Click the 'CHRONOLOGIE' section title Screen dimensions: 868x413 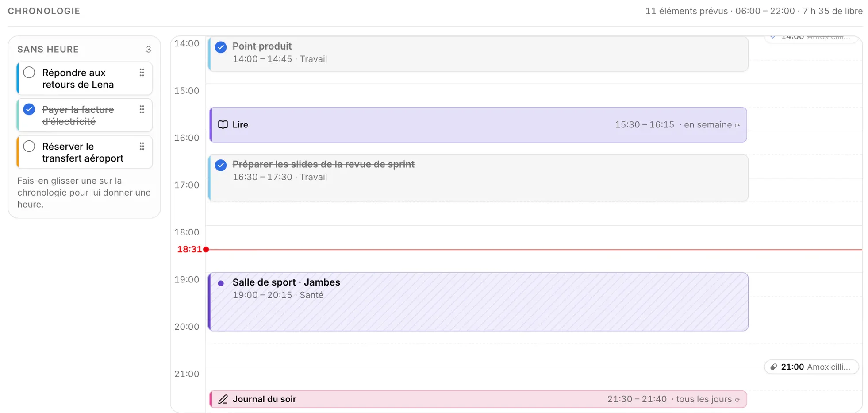coord(44,11)
